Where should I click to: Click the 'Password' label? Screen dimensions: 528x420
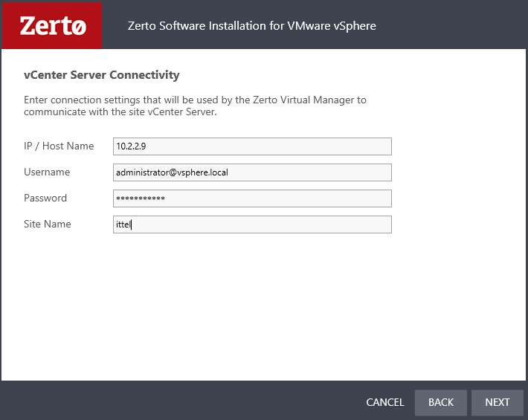click(45, 198)
